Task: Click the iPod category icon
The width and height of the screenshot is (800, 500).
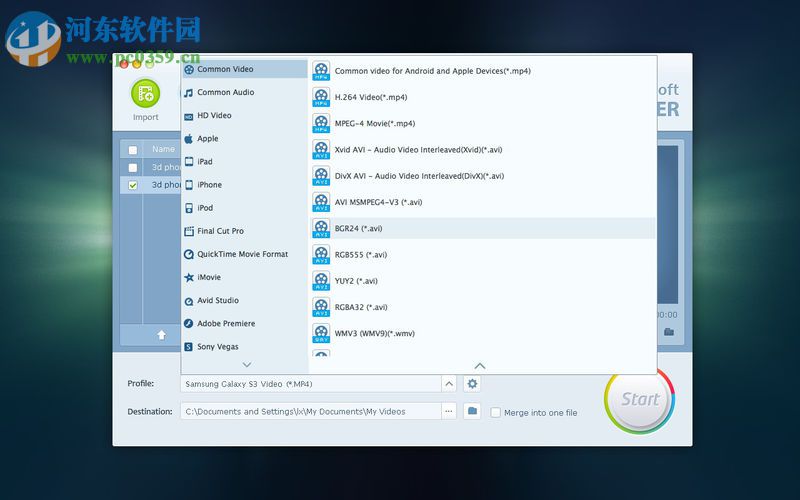Action: (189, 208)
